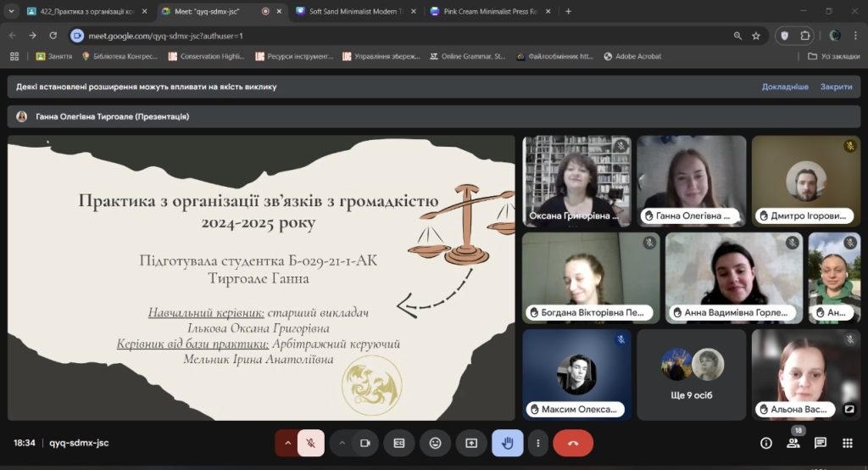This screenshot has width=868, height=470.
Task: Switch to the Soft Sand Minimalist Modern tab
Action: pos(356,11)
